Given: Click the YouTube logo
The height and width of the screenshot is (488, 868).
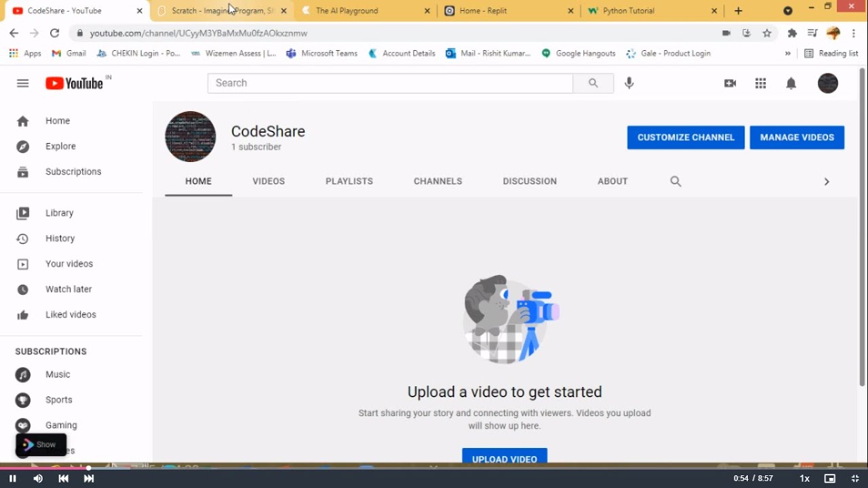Looking at the screenshot, I should [x=75, y=83].
